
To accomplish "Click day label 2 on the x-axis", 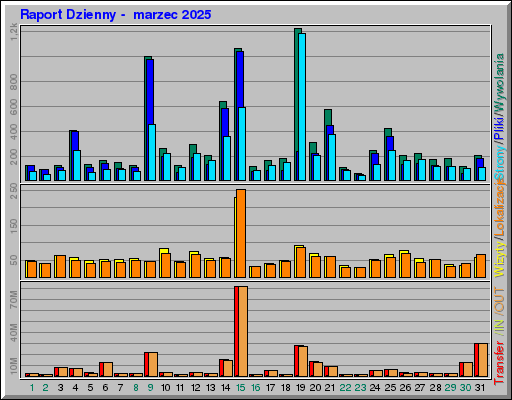I will click(46, 388).
